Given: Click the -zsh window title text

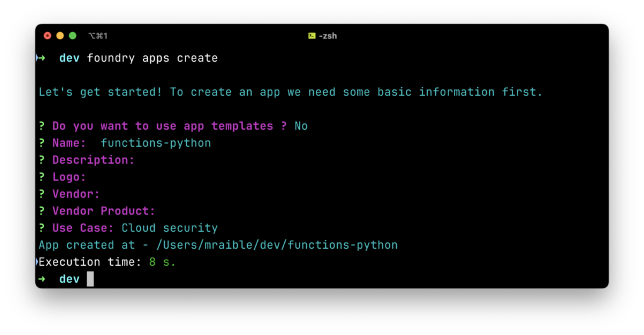Looking at the screenshot, I should 327,36.
